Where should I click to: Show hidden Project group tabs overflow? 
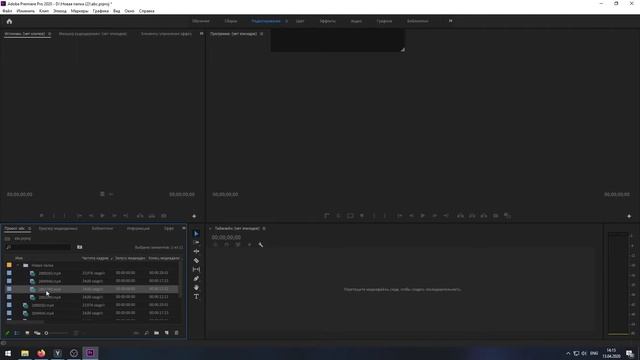(x=184, y=229)
